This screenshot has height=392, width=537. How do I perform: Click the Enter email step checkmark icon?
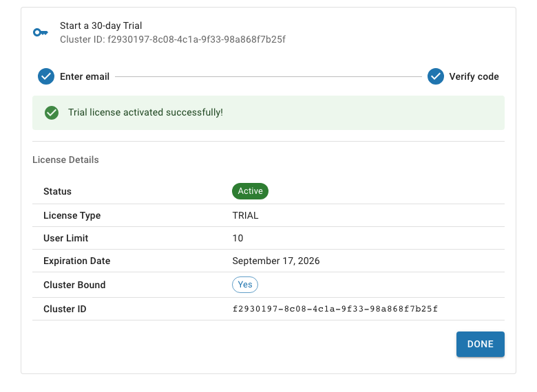[46, 76]
